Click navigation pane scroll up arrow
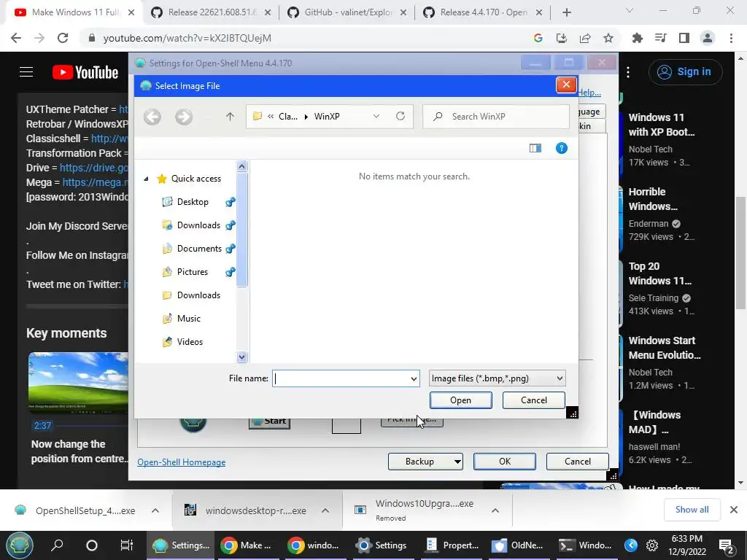The width and height of the screenshot is (747, 560). coord(242,166)
